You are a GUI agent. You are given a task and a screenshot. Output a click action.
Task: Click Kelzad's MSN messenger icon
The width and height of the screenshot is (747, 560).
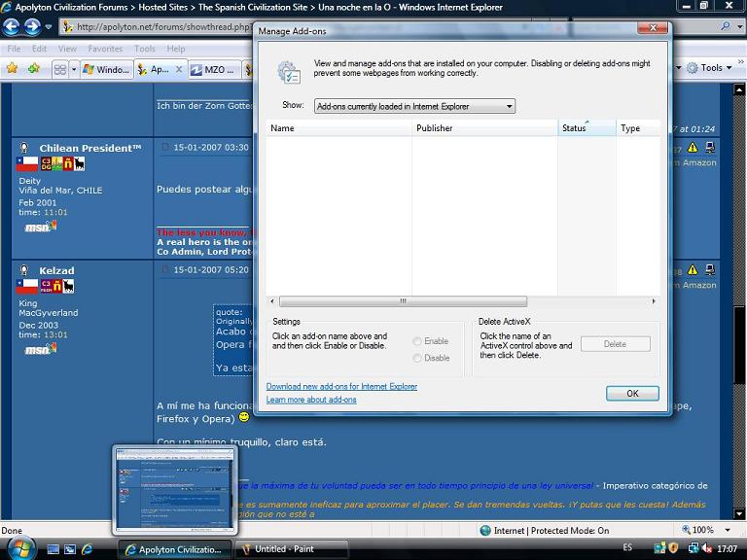[x=40, y=348]
